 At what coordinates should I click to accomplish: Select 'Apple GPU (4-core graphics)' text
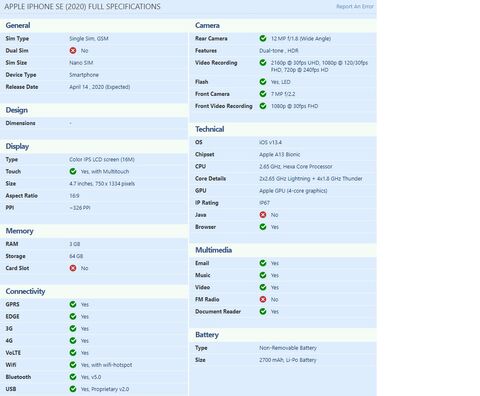(x=293, y=191)
